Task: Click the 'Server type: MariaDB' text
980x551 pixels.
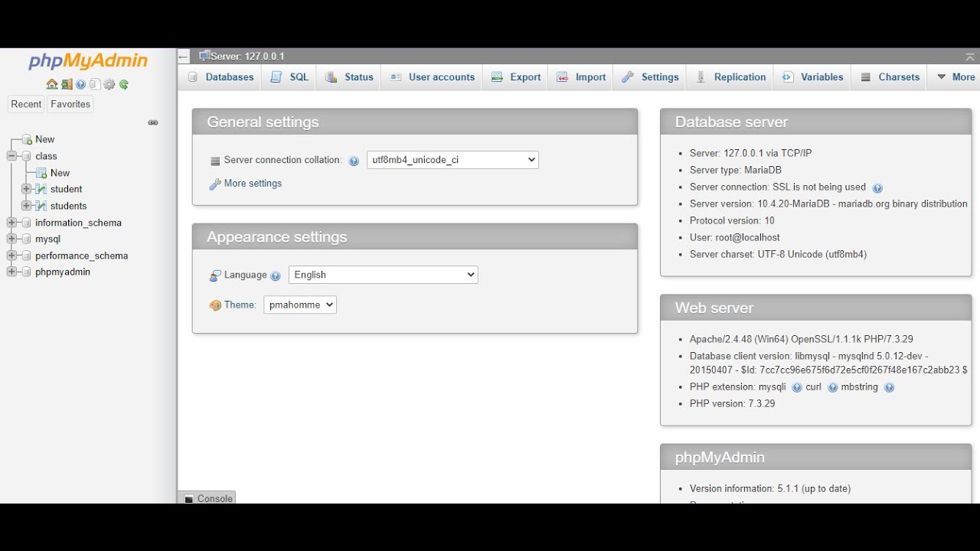Action: 736,171
